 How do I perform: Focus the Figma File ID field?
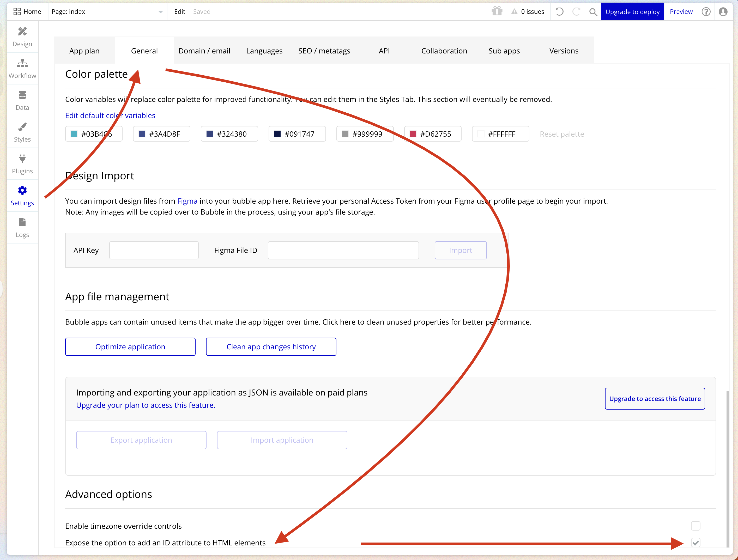[x=343, y=250]
